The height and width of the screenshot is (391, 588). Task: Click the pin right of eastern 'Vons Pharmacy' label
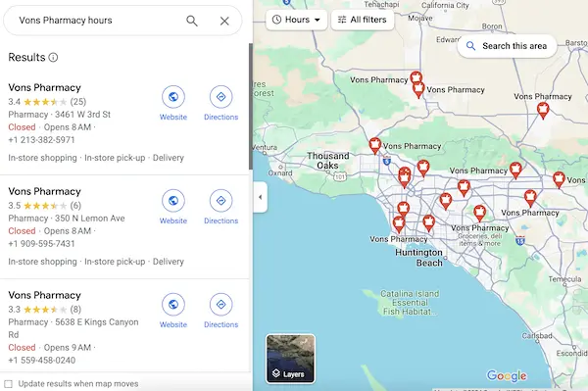515,171
